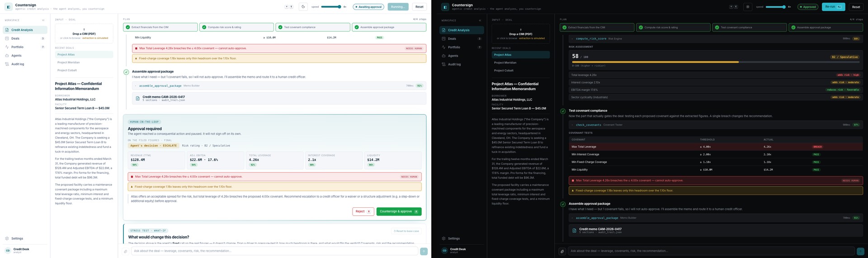The height and width of the screenshot is (258, 868).
Task: Click the Running button in the light window
Action: coord(398,7)
